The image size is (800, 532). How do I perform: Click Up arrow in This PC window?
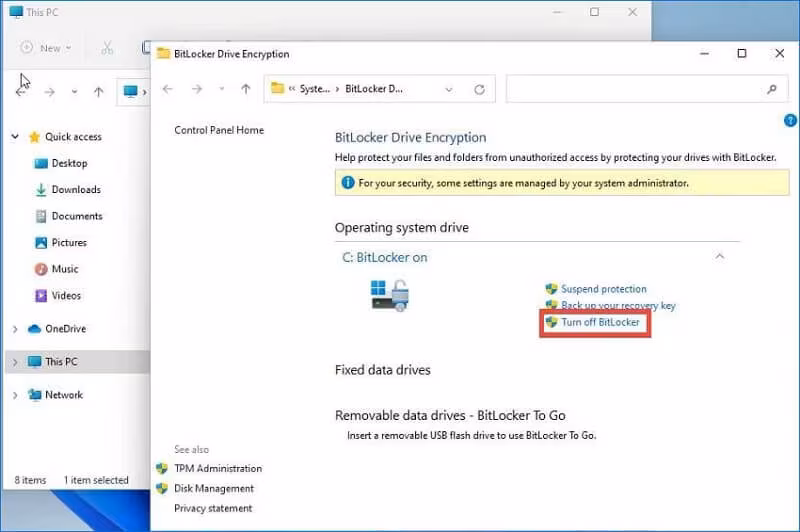pos(98,92)
